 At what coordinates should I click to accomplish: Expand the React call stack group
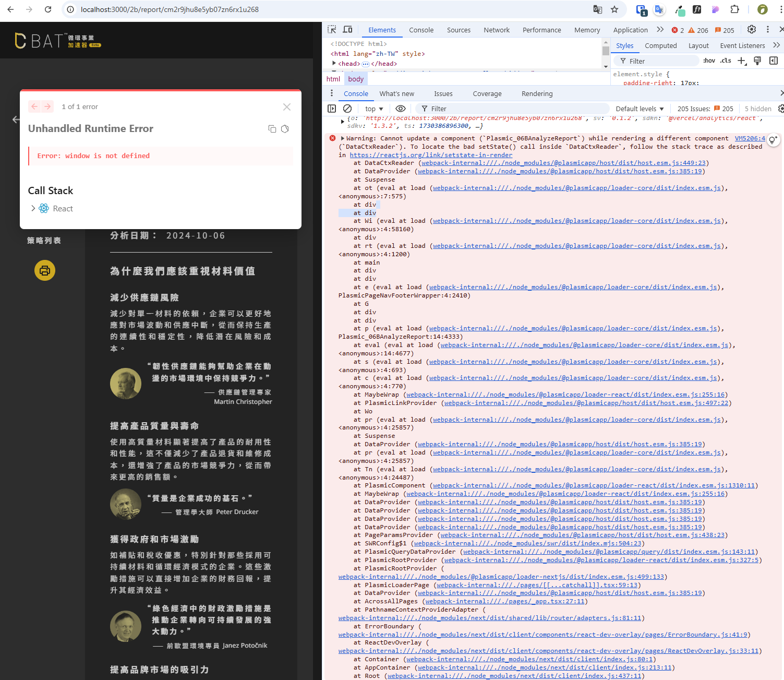[33, 208]
